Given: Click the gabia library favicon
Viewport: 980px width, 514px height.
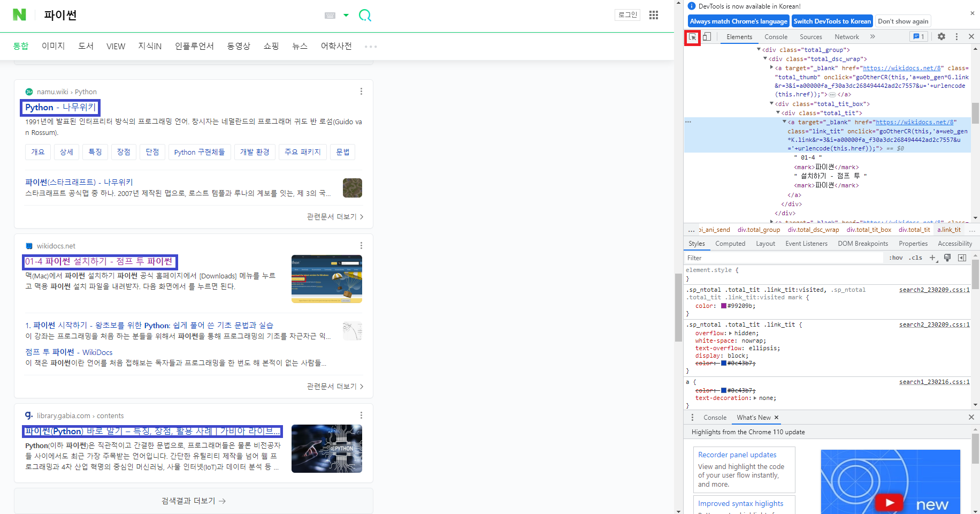Looking at the screenshot, I should point(29,415).
